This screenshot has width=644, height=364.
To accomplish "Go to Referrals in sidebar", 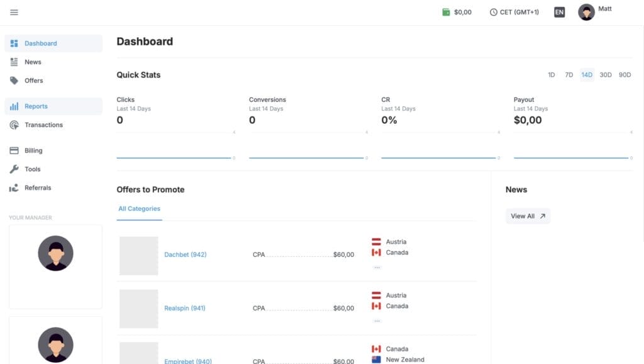I will tap(38, 188).
